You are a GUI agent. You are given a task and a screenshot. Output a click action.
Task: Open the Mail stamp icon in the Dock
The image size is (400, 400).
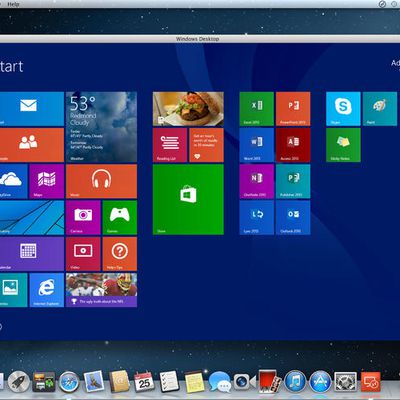(94, 382)
